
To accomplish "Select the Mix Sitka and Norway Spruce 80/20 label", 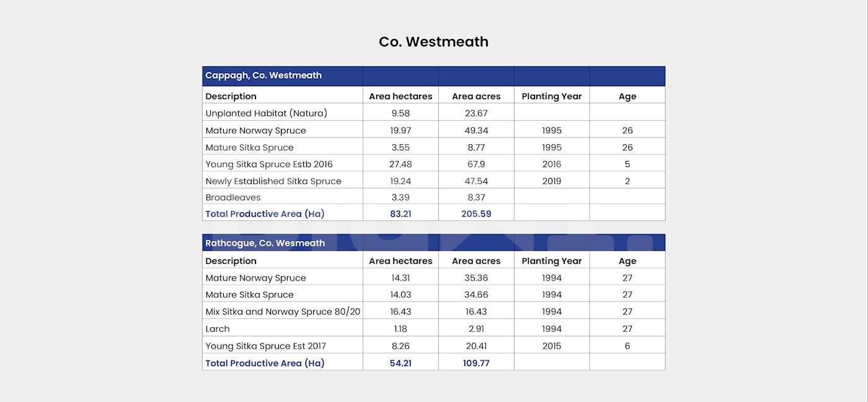I will pyautogui.click(x=283, y=312).
